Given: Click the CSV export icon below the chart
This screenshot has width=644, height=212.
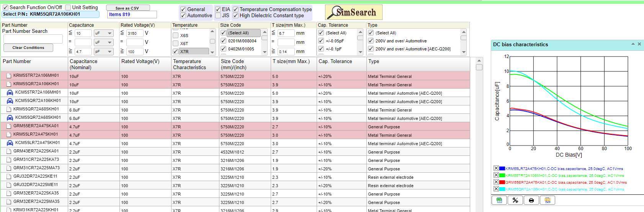Looking at the screenshot, I should point(499,200).
